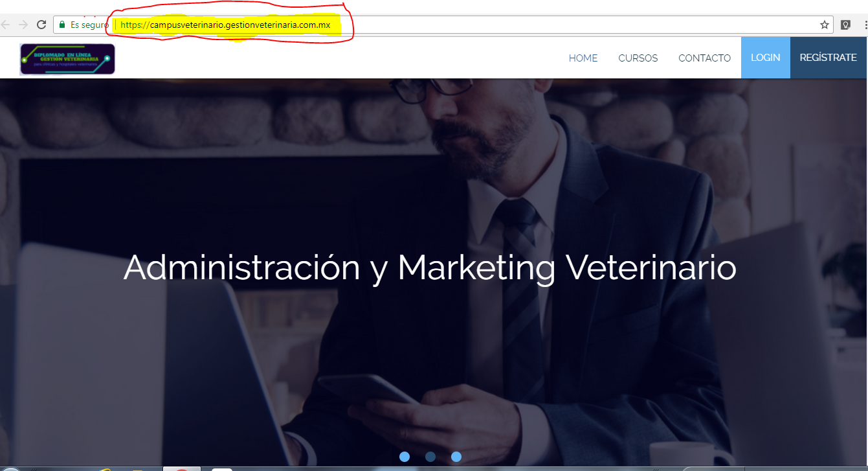Follow the CONTACTO link
The image size is (868, 471).
coord(704,58)
